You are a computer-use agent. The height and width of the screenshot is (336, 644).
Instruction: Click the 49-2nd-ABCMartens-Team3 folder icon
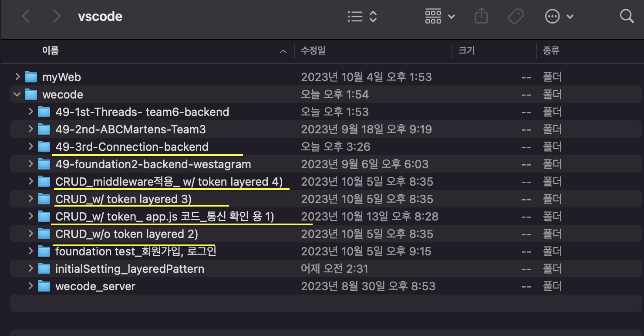click(44, 129)
